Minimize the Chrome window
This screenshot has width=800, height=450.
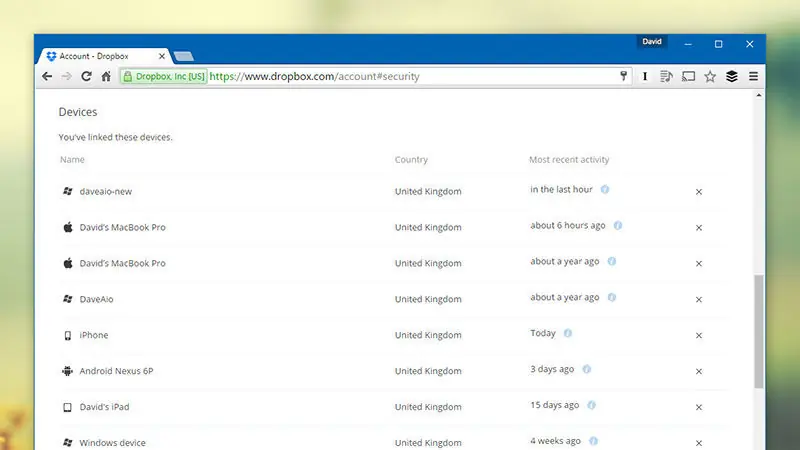[x=688, y=44]
